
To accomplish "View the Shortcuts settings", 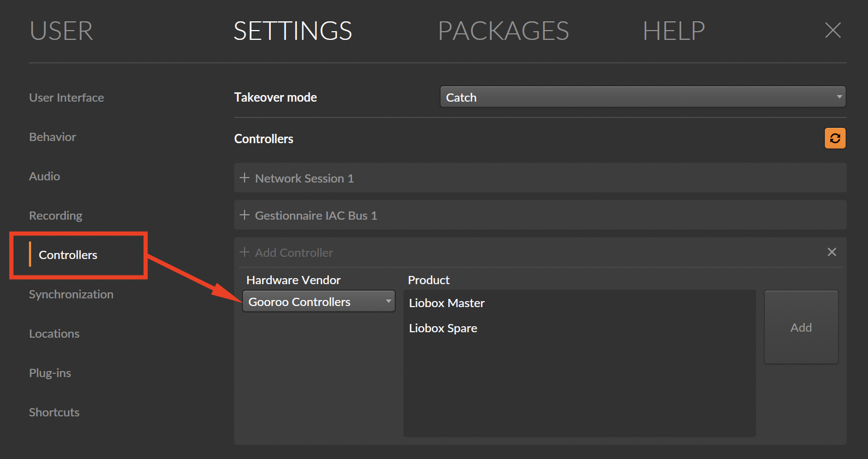I will pos(55,412).
